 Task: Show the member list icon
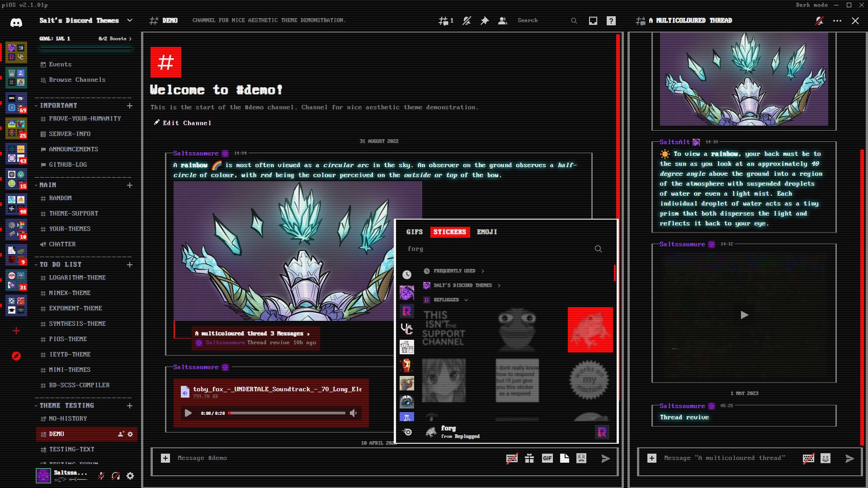pyautogui.click(x=502, y=21)
